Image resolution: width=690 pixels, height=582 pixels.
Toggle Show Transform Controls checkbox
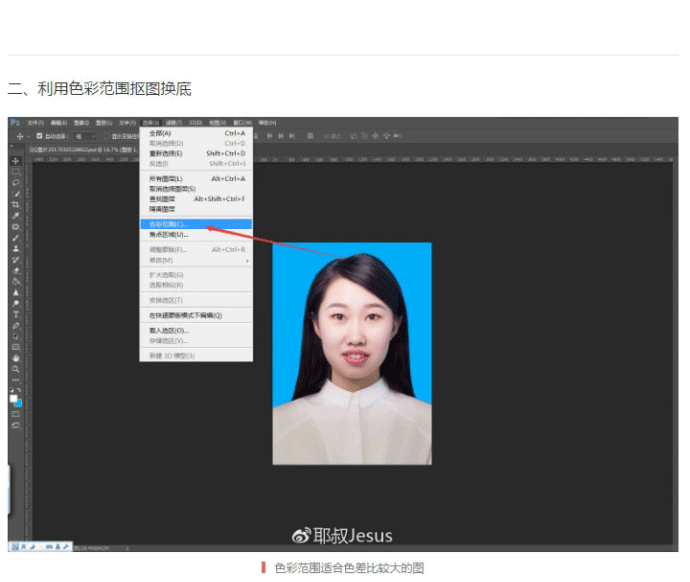pyautogui.click(x=106, y=136)
